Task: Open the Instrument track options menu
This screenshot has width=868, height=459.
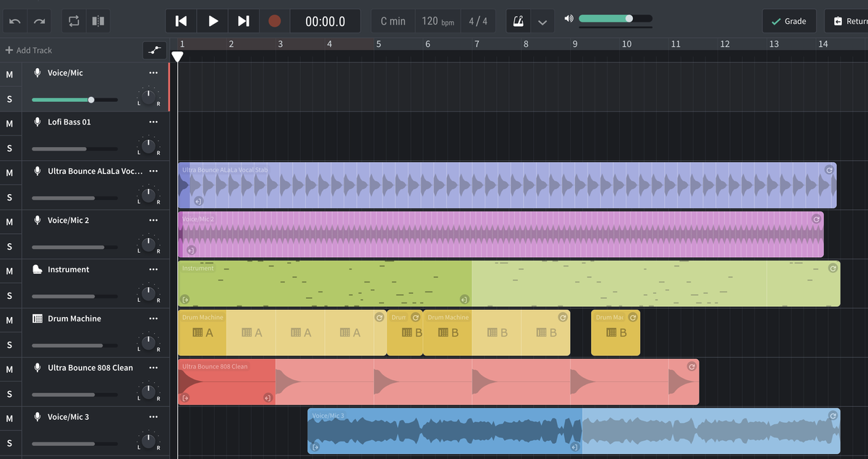Action: pyautogui.click(x=153, y=269)
